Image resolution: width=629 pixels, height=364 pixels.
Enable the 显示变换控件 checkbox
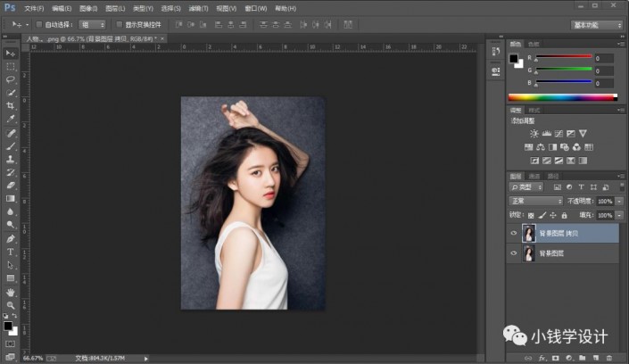pos(119,24)
